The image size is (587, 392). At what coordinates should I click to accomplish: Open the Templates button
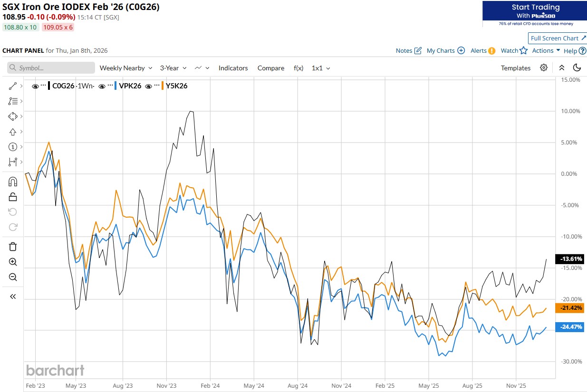tap(515, 68)
